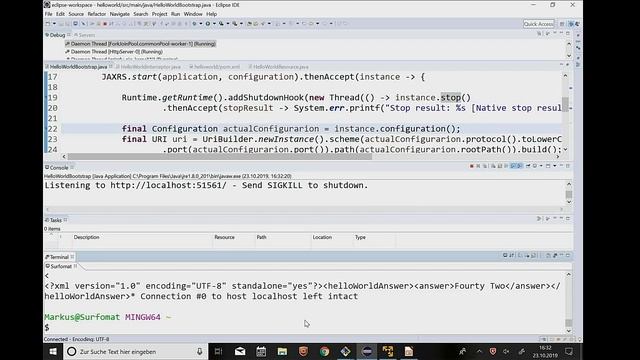Viewport: 640px width, 360px height.
Task: Switch to the Servers tab
Action: click(84, 35)
